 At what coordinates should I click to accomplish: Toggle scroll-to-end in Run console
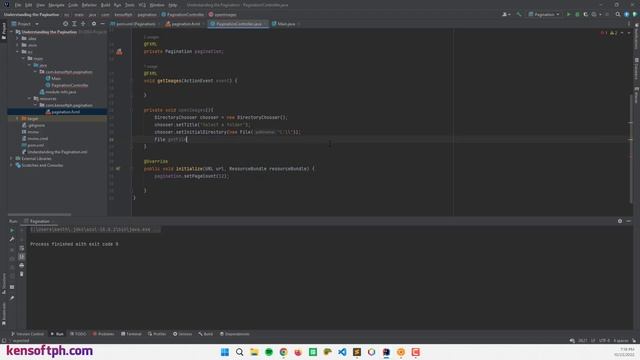[22, 256]
